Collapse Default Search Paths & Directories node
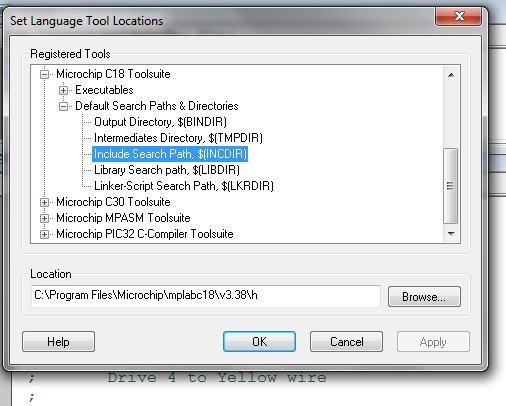This screenshot has width=506, height=406. (x=63, y=106)
